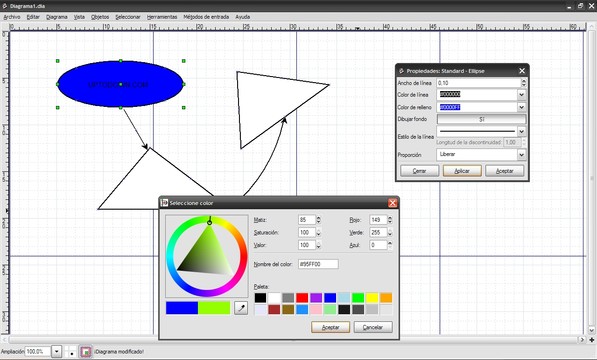The image size is (597, 360).
Task: Open the Color de línea dropdown
Action: point(522,95)
